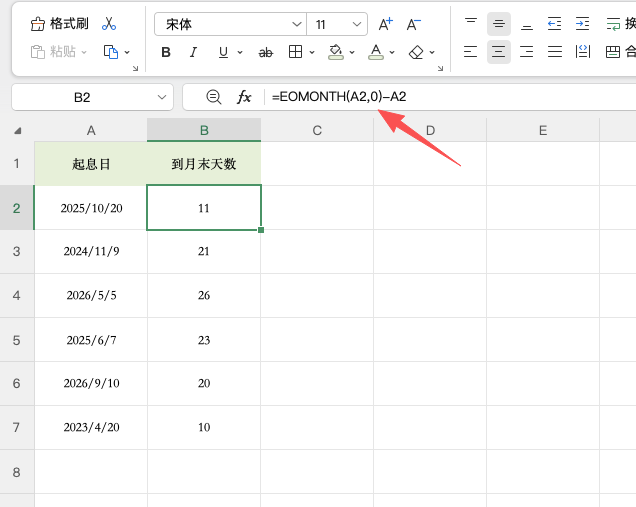Justify text alignment icon
Image resolution: width=636 pixels, height=507 pixels.
pos(554,52)
